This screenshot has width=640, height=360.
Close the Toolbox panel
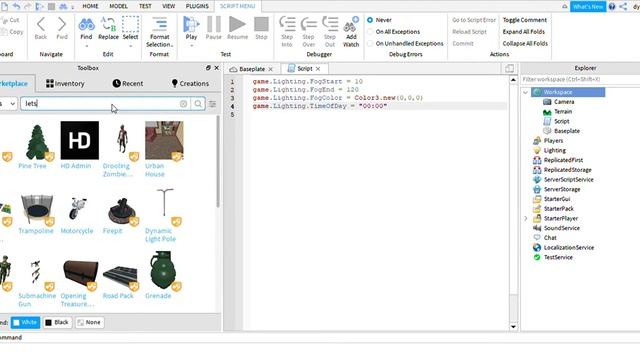pyautogui.click(x=217, y=68)
